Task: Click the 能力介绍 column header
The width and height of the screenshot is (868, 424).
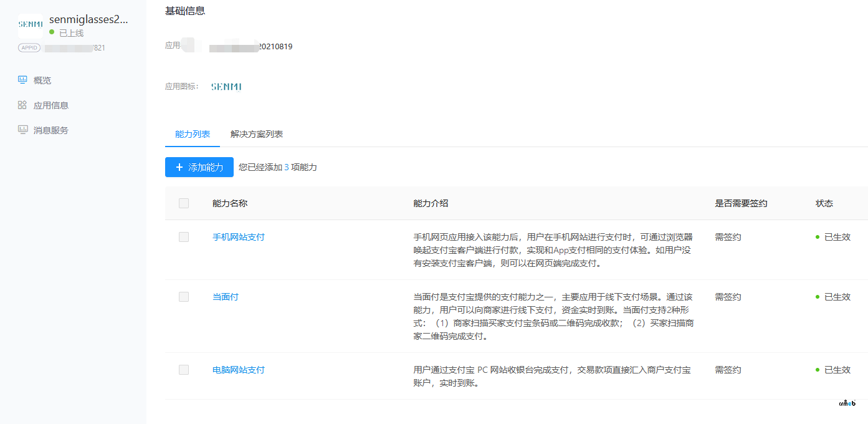Action: 431,203
